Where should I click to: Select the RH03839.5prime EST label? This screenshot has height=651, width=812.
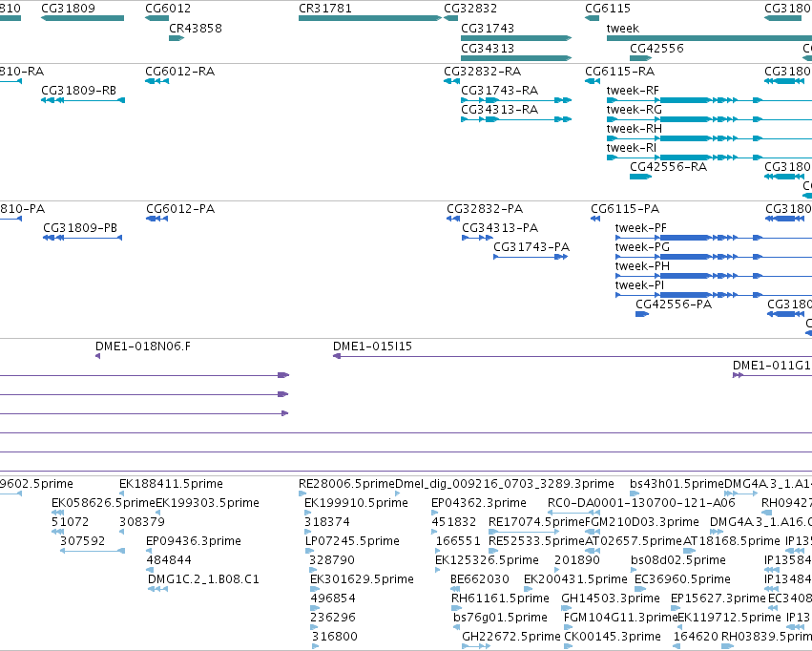[766, 637]
